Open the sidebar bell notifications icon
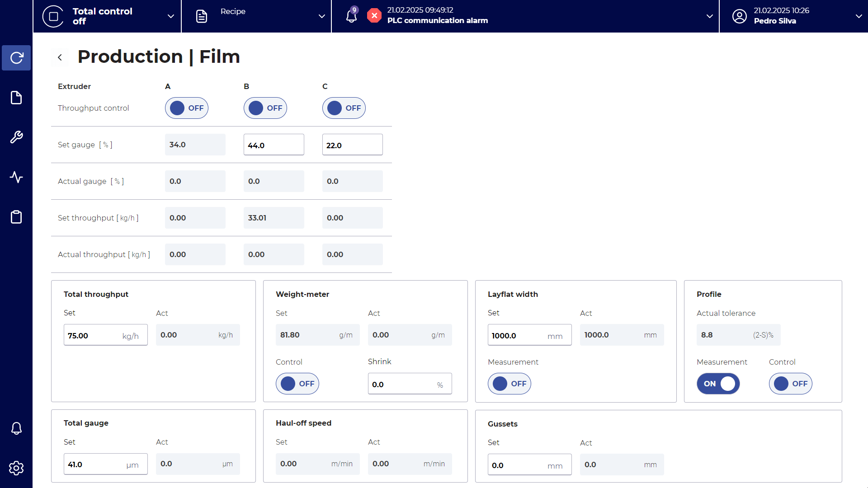This screenshot has width=868, height=488. pos(16,428)
